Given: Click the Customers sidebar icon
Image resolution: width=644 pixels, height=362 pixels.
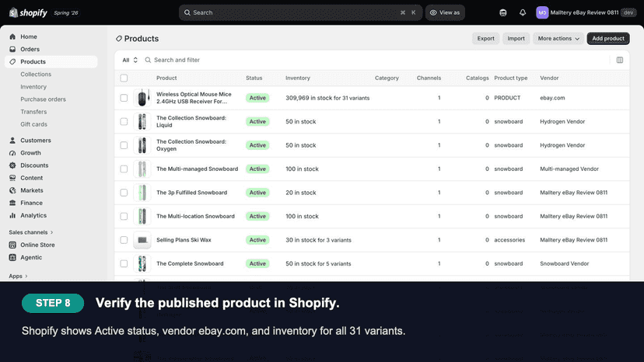Looking at the screenshot, I should [12, 141].
